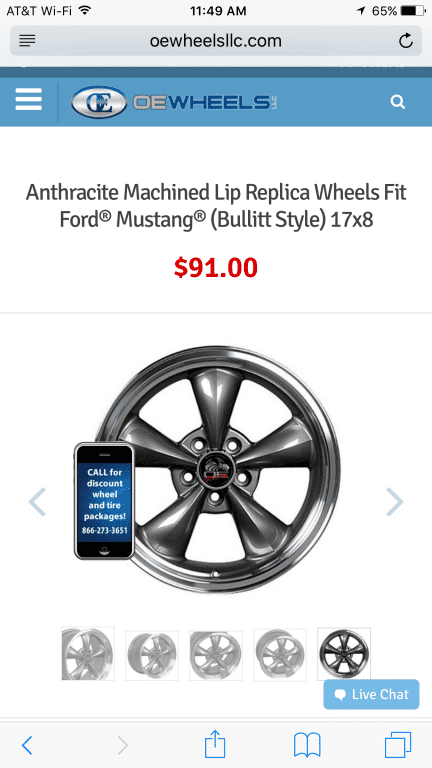The height and width of the screenshot is (768, 432).
Task: Show previous wheel image with left chevron
Action: [x=37, y=502]
